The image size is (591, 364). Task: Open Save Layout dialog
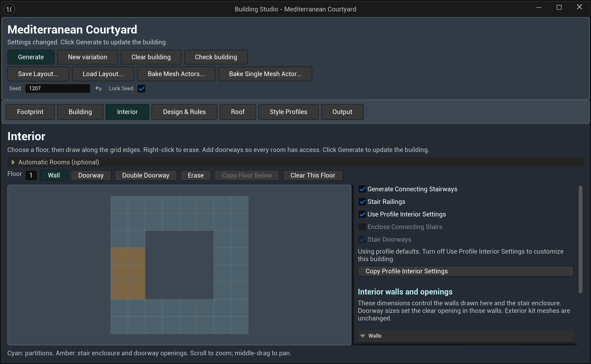point(38,74)
